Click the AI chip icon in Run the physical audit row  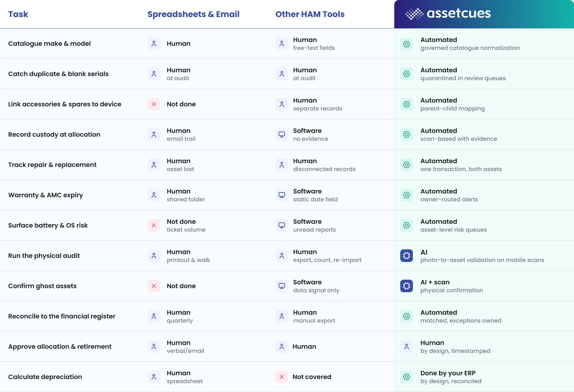pyautogui.click(x=407, y=256)
